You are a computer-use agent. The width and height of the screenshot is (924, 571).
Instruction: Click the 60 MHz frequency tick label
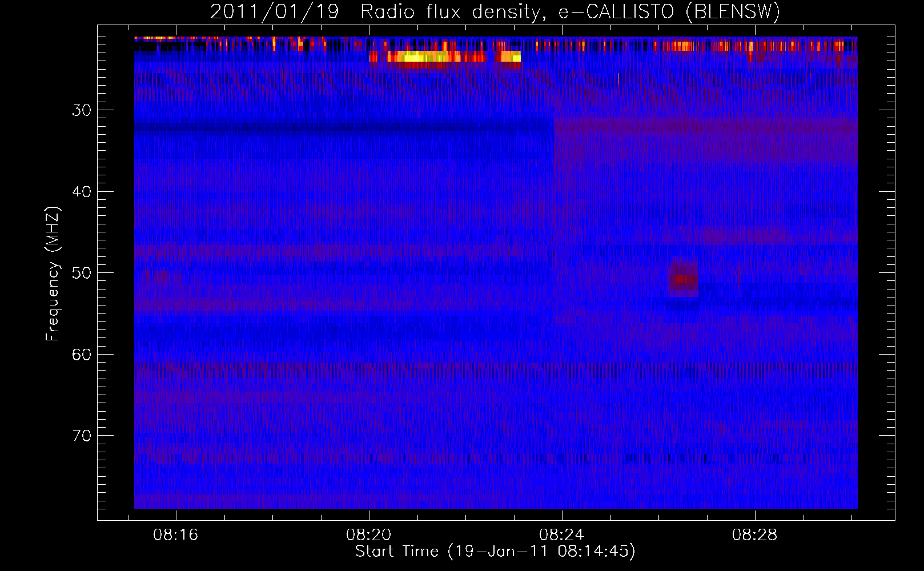(82, 355)
